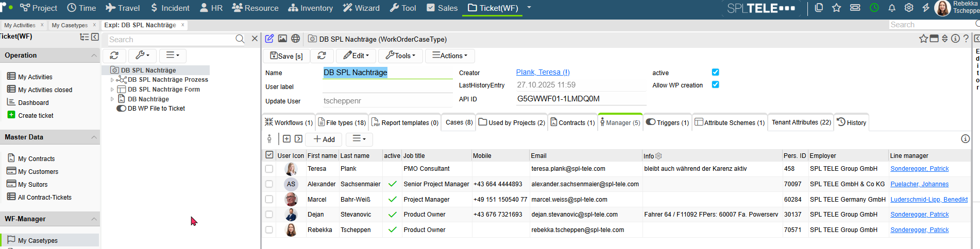Switch to Cases (8) tab
Viewport: 980px width, 249px height.
click(459, 122)
